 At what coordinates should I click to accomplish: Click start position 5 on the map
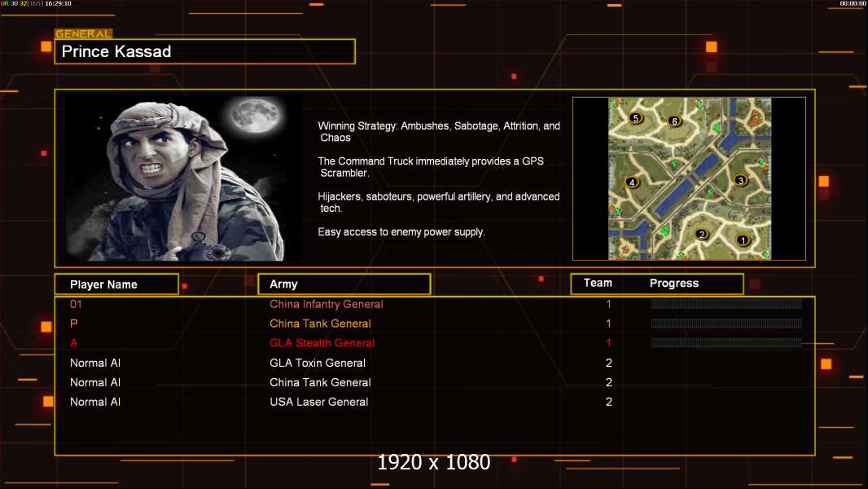(636, 118)
